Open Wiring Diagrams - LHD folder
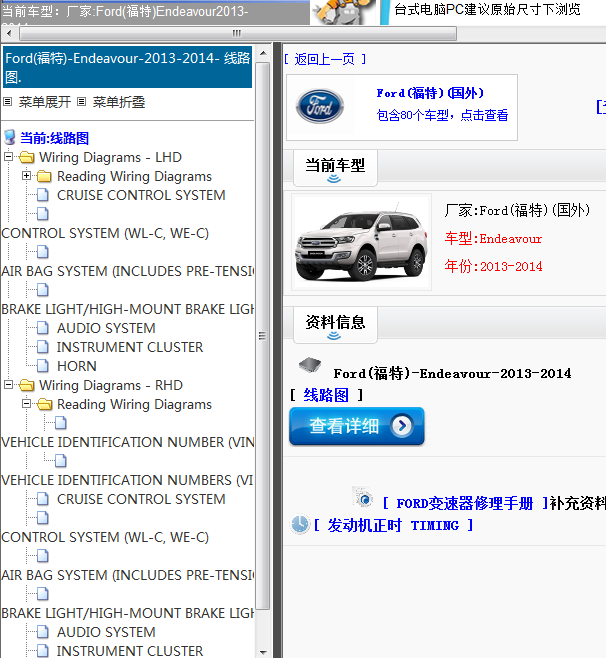Image resolution: width=606 pixels, height=658 pixels. tap(110, 157)
